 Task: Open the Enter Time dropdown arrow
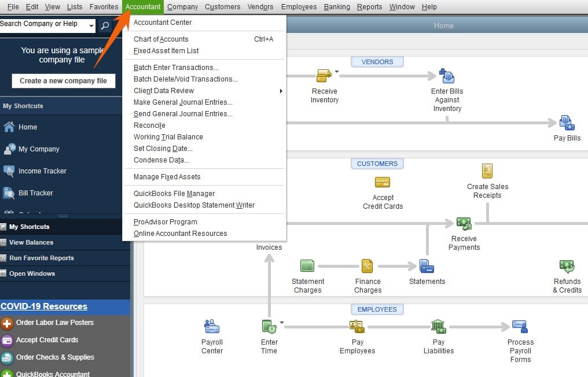[x=282, y=323]
